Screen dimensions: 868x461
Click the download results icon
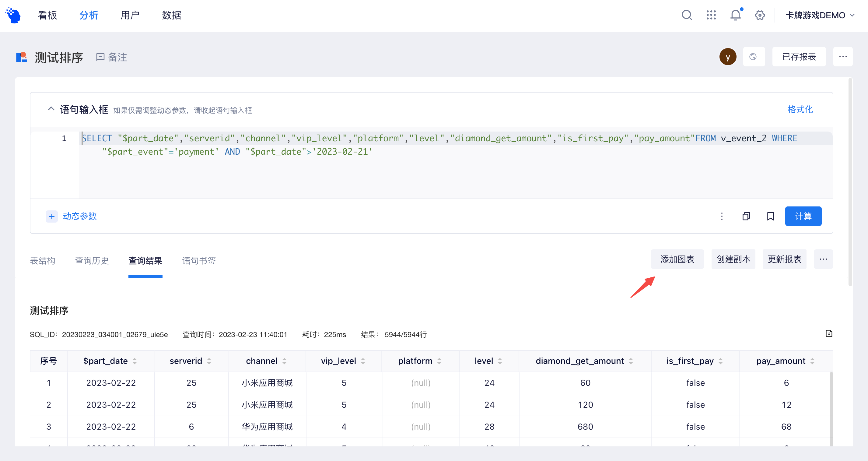pos(829,333)
